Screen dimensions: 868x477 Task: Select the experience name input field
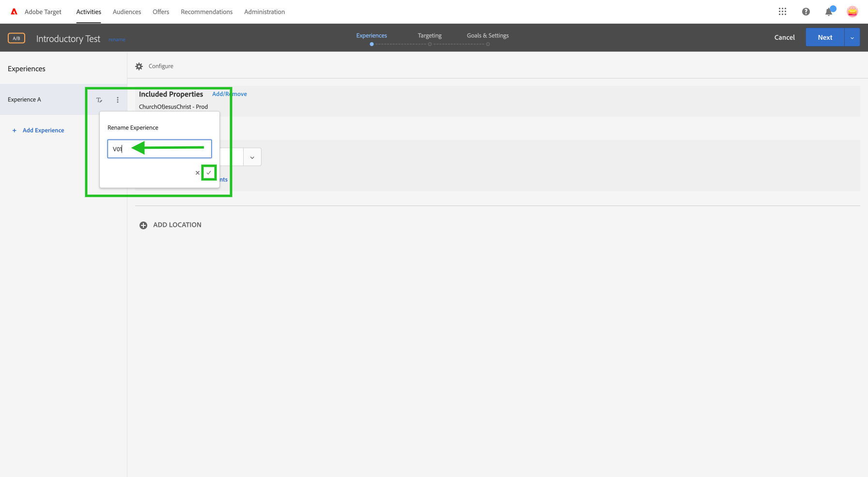click(159, 149)
